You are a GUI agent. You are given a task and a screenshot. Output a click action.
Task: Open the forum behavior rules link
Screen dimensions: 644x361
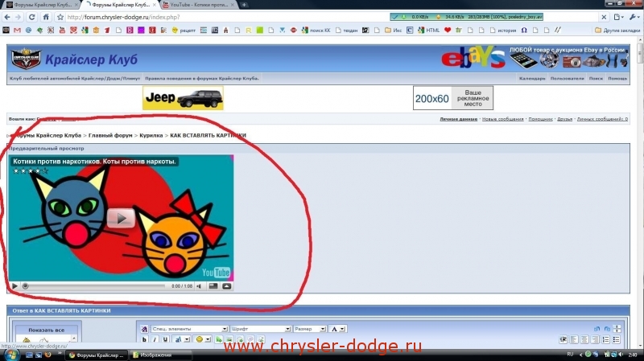coord(202,78)
